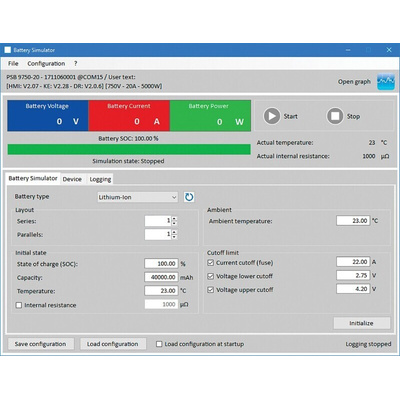Click the green Battery Power display
The image size is (400, 400).
[210, 115]
